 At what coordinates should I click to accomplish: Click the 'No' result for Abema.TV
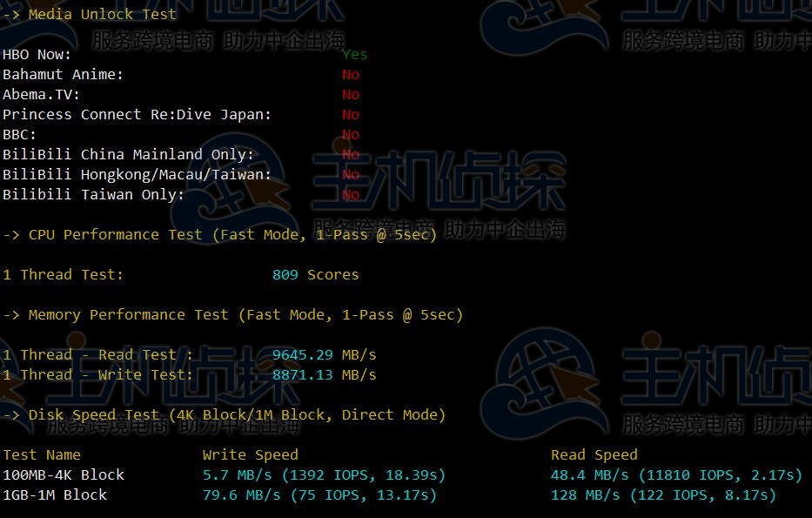(x=351, y=95)
